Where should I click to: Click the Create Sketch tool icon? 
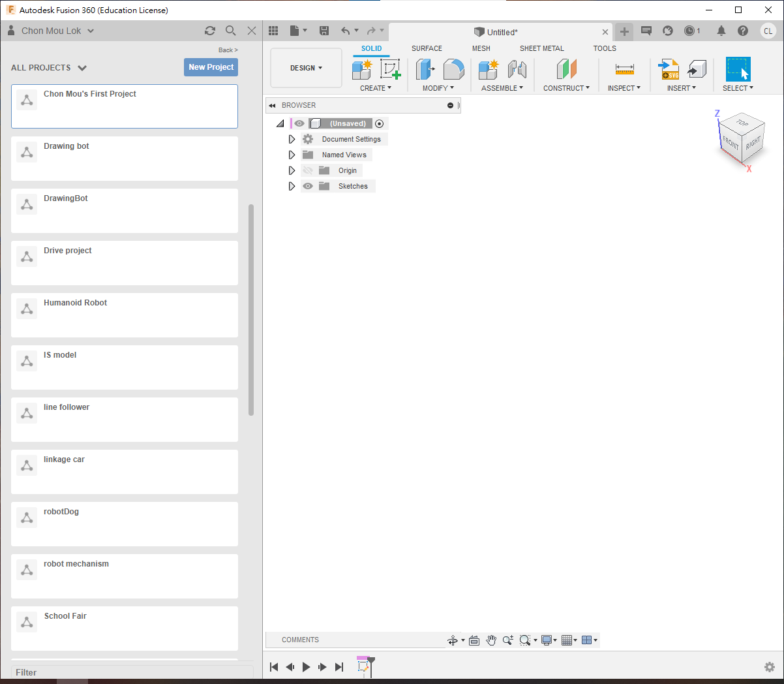390,69
